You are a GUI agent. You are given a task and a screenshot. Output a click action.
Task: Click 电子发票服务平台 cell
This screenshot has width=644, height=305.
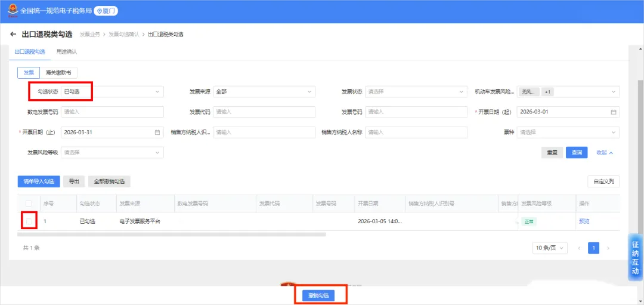point(140,221)
